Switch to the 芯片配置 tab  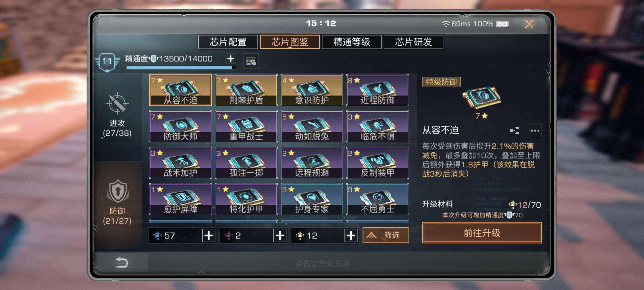(228, 42)
